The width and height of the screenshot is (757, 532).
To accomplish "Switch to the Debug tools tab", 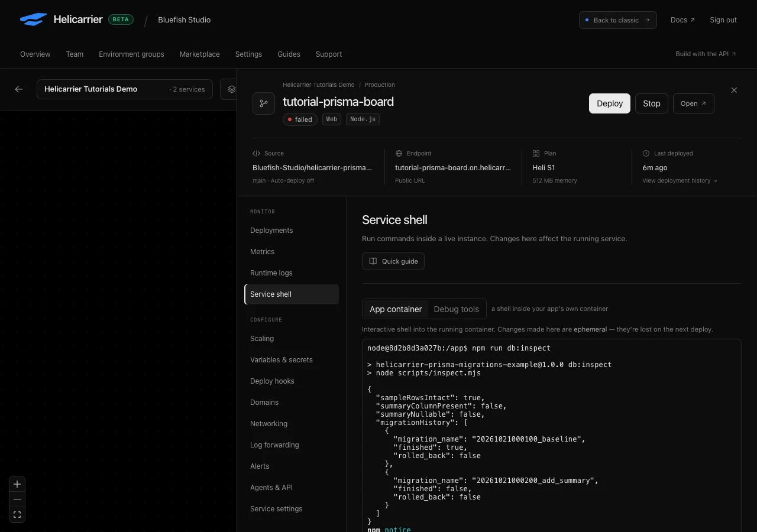I will tap(457, 309).
